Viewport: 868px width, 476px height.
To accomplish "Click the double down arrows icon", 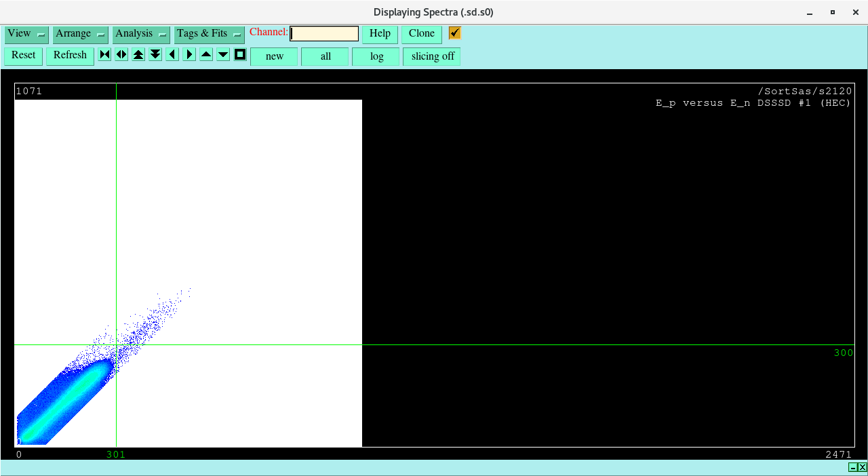I will (155, 55).
